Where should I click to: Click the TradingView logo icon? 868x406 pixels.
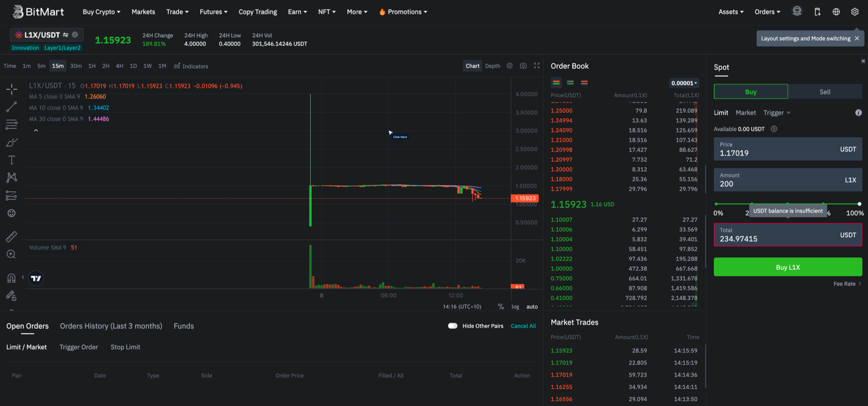(x=36, y=278)
